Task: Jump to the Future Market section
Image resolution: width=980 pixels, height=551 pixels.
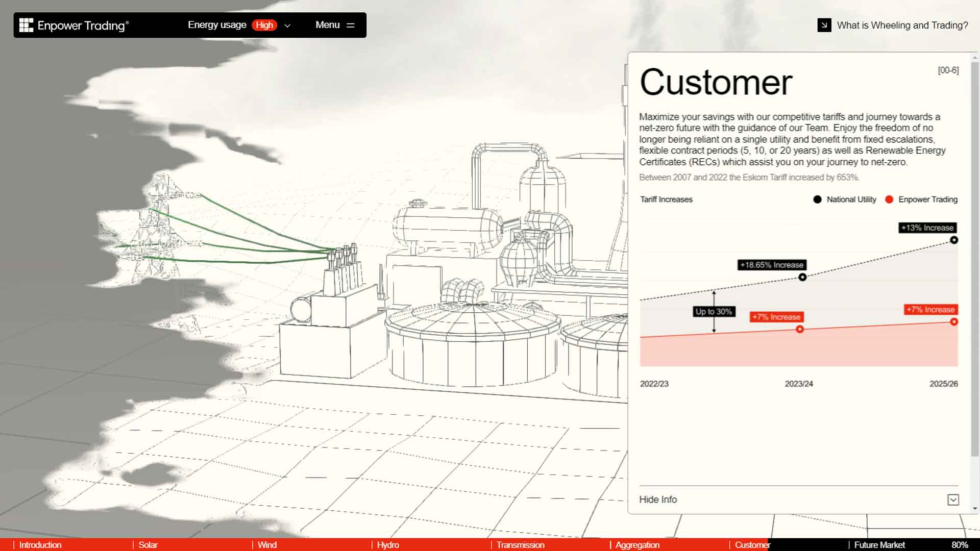Action: tap(879, 545)
